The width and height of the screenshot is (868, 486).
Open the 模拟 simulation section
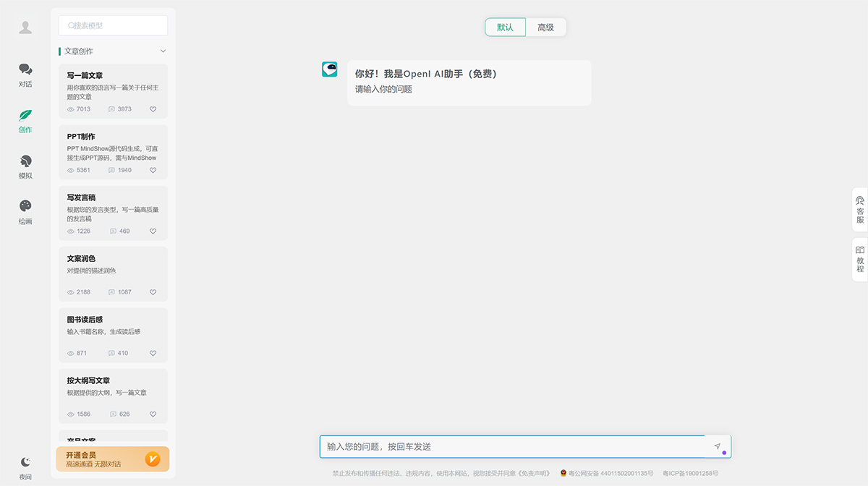[x=25, y=166]
